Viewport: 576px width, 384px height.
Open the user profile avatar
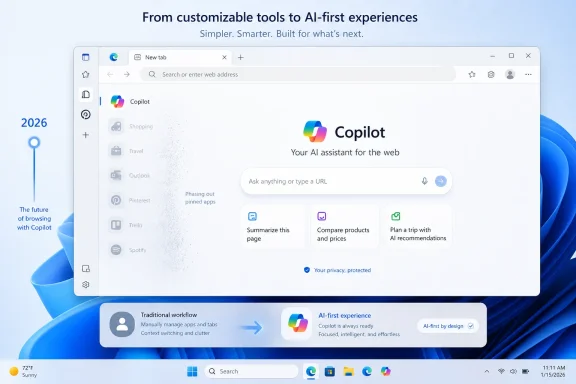point(510,75)
